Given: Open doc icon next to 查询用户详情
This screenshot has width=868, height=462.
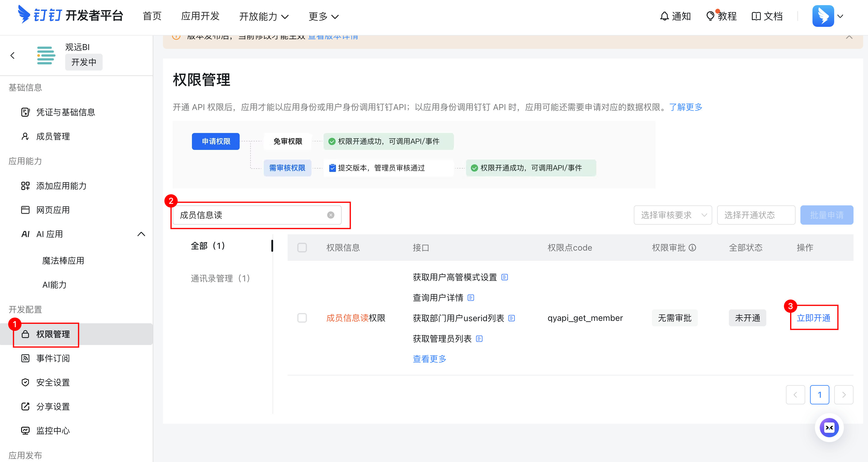Looking at the screenshot, I should pyautogui.click(x=471, y=298).
